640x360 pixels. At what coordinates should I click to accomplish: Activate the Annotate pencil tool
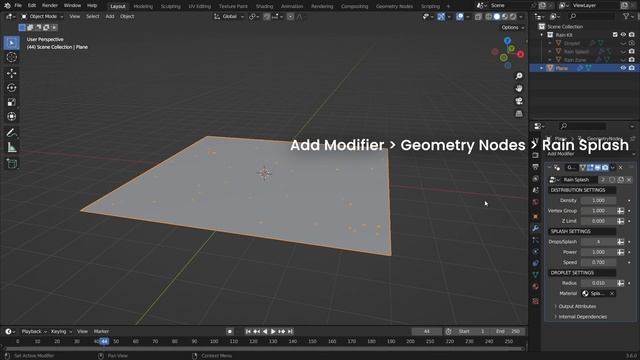(11, 133)
